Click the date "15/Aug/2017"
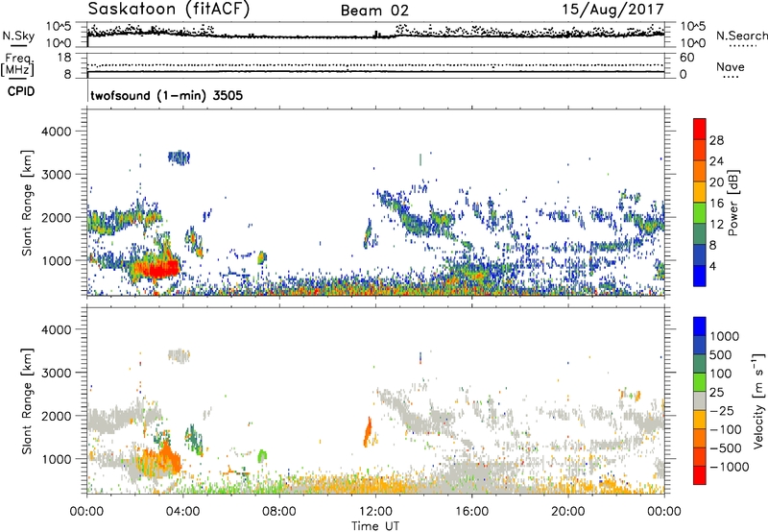This screenshot has height=532, width=768. tap(613, 10)
